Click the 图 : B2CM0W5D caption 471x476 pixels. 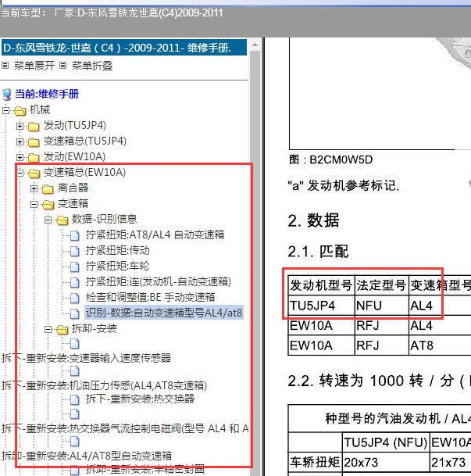(x=331, y=160)
